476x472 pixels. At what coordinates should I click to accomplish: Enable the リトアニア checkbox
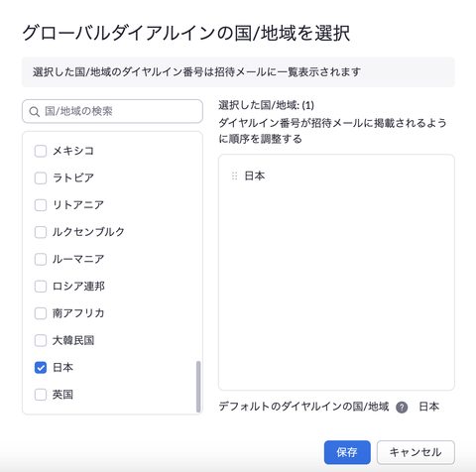41,205
